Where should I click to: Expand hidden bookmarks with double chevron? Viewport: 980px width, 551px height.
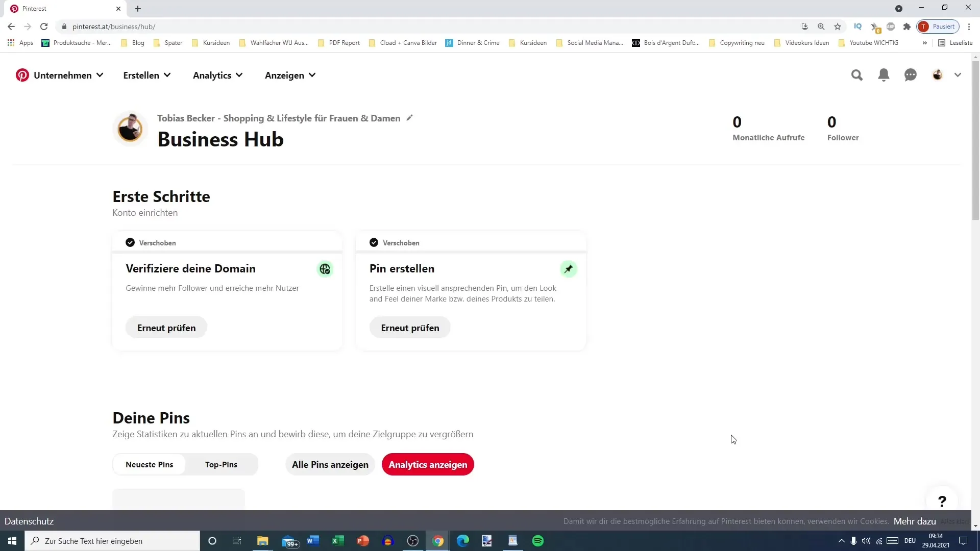pyautogui.click(x=924, y=43)
